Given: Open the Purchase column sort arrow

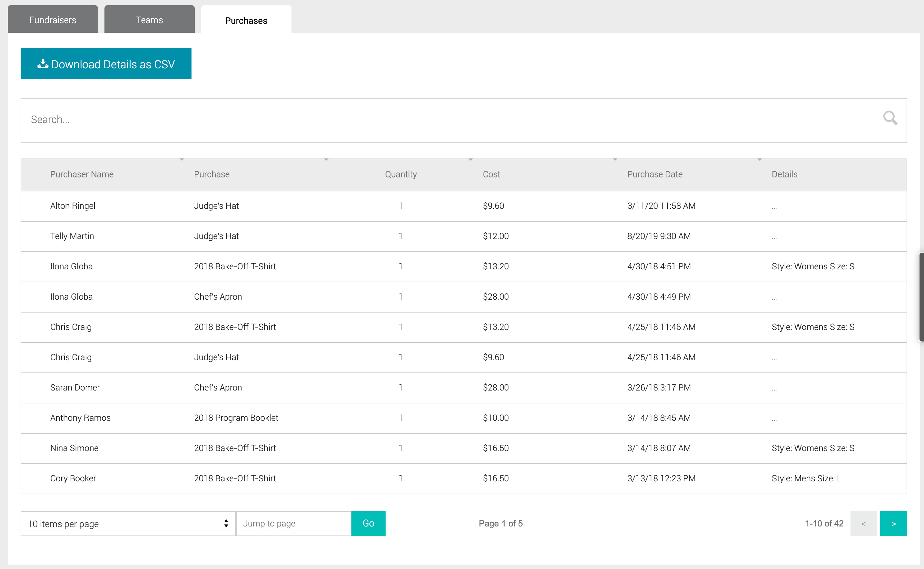Looking at the screenshot, I should coord(326,160).
